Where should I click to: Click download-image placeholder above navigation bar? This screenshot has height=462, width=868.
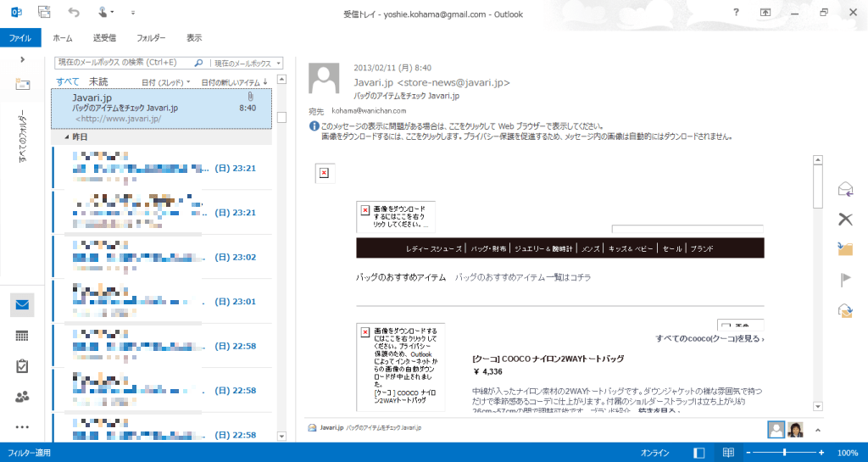point(396,216)
